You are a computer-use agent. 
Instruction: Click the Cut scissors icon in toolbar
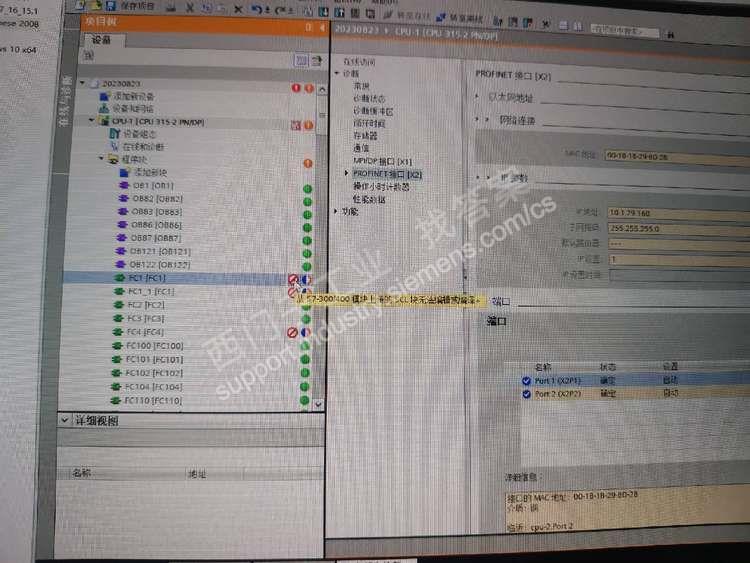pos(190,7)
